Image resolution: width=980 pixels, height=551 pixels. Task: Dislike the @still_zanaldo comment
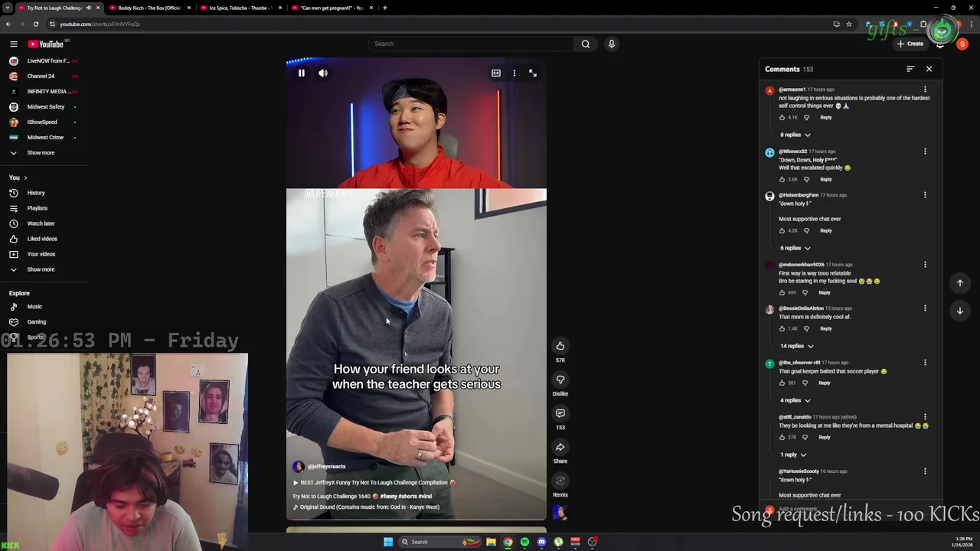coord(805,437)
